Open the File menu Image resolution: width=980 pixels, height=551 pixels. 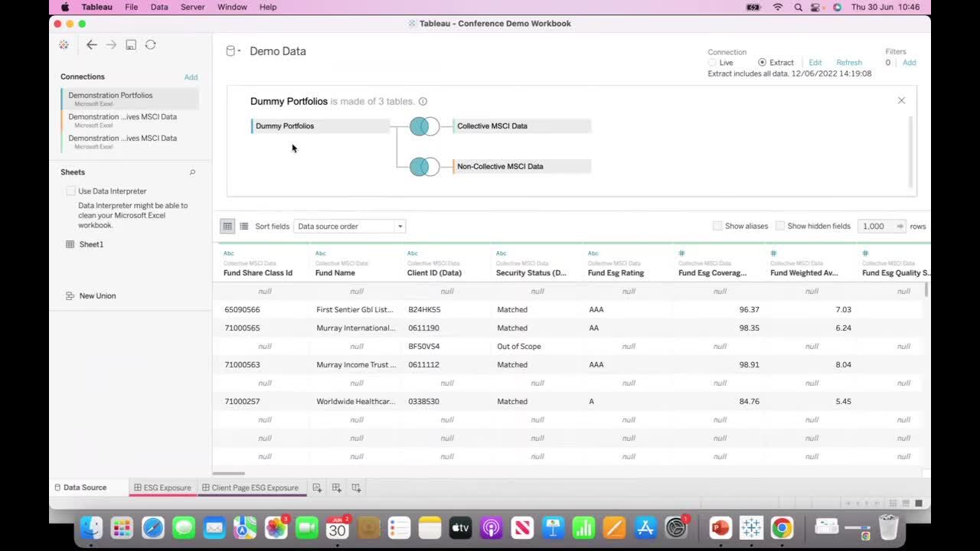coord(132,7)
